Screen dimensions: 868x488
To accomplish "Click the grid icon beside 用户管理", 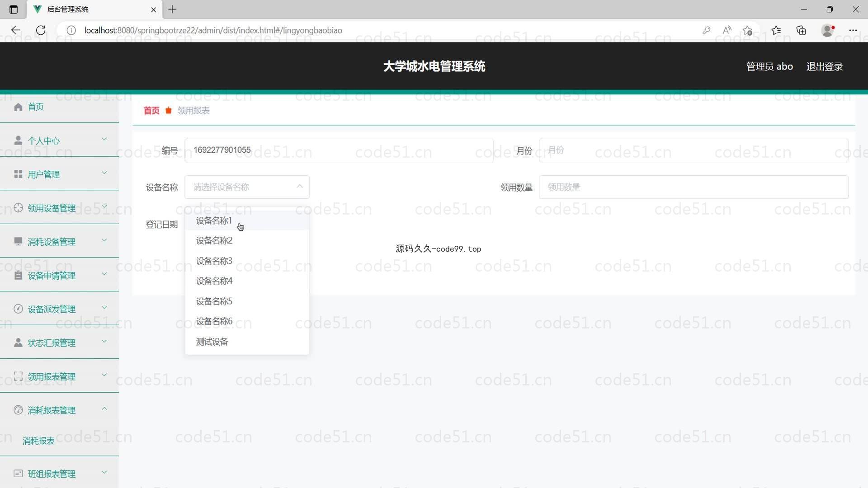I will (18, 174).
